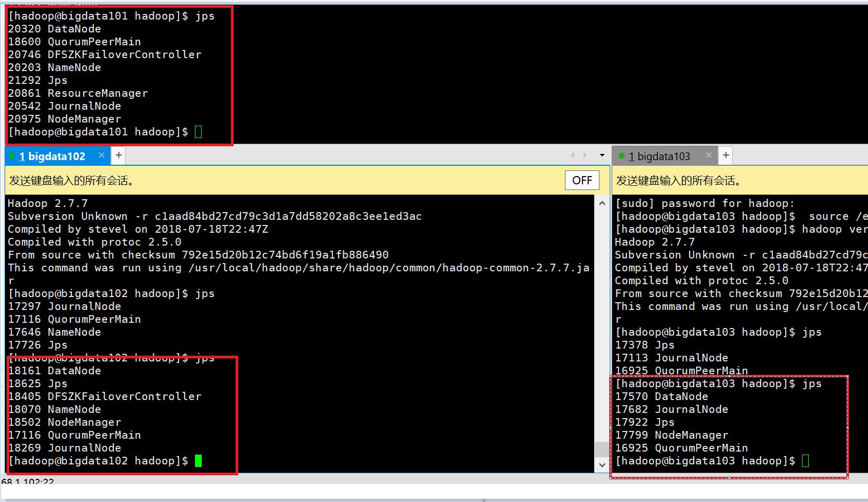Click the '20861 ResourceManager' line

point(78,93)
